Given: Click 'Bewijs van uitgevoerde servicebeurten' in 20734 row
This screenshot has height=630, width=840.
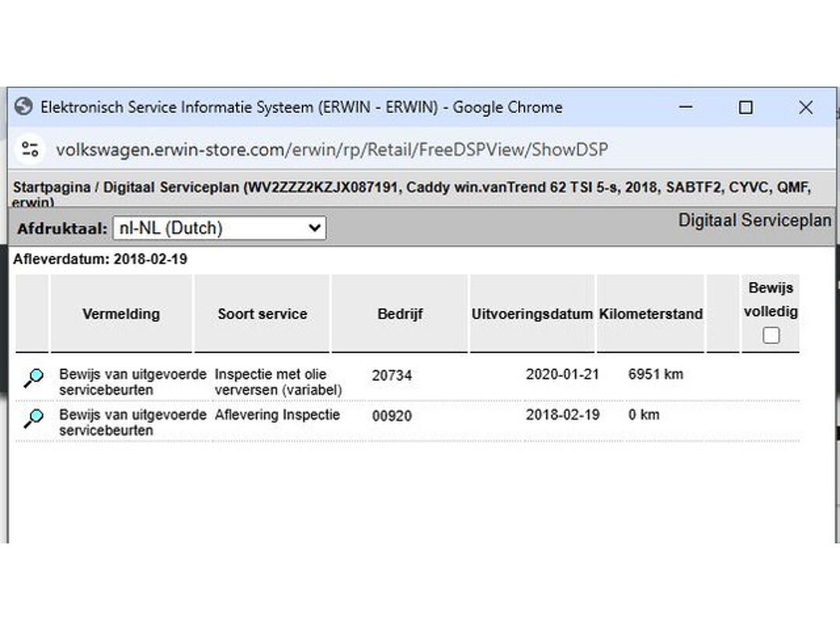Looking at the screenshot, I should 132,382.
